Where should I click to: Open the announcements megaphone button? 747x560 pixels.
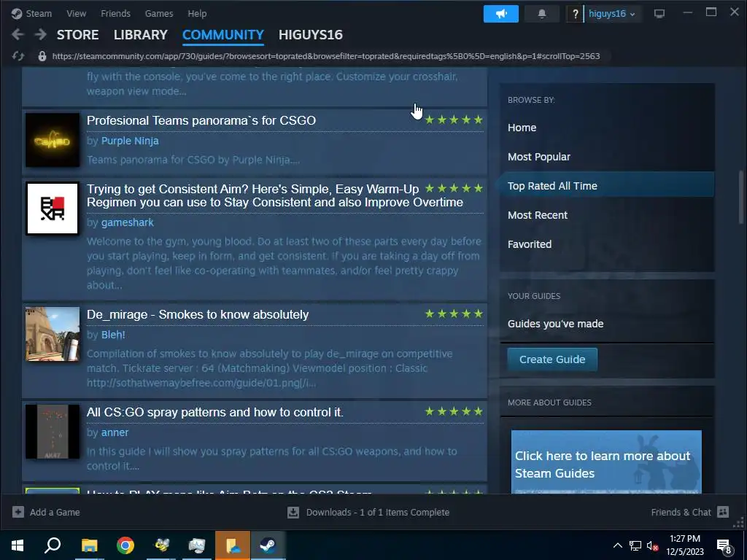point(500,14)
